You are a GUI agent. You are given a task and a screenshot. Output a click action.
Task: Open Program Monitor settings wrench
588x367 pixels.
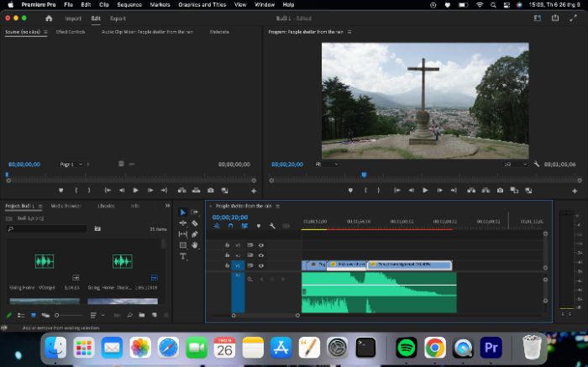[x=537, y=165]
